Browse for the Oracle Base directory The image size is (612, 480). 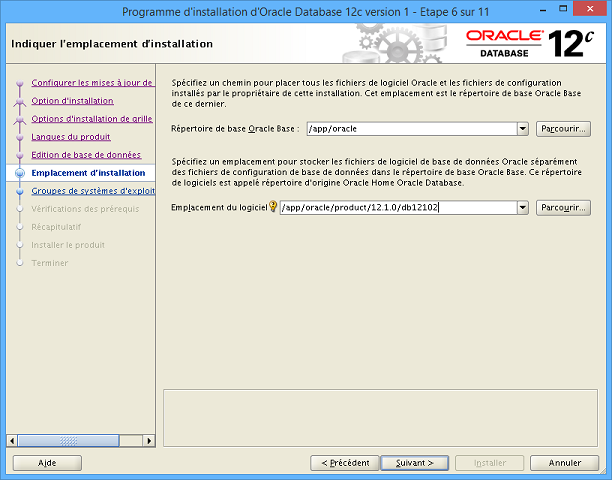563,129
